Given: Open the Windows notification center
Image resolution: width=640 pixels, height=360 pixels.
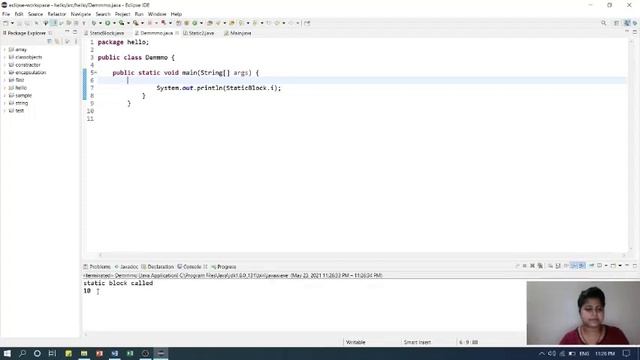Looking at the screenshot, I should (x=627, y=353).
